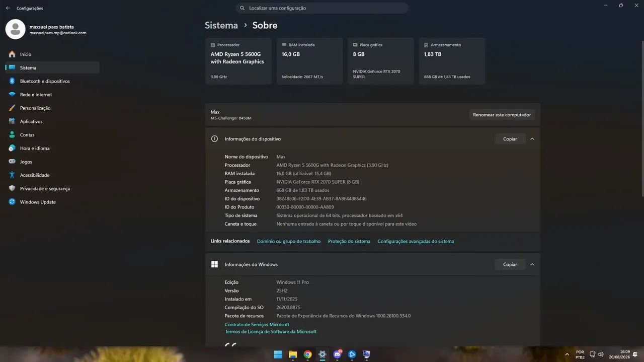Collapse the Informações do Windows section

click(532, 264)
